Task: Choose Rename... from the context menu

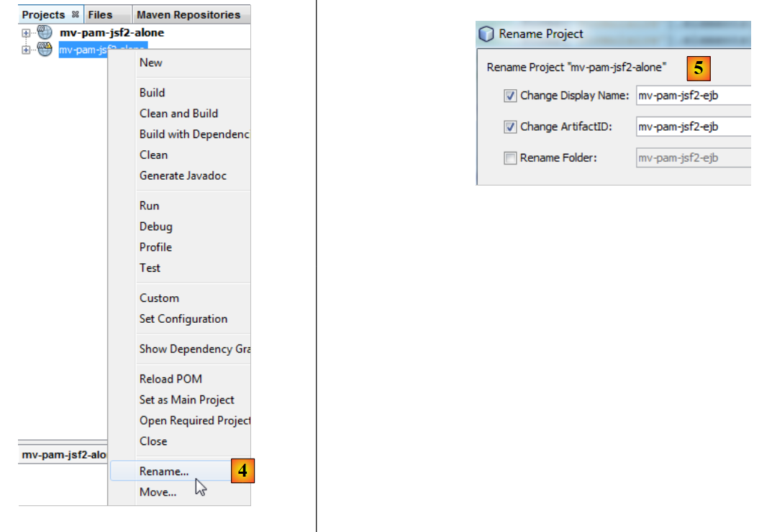Action: pyautogui.click(x=164, y=472)
